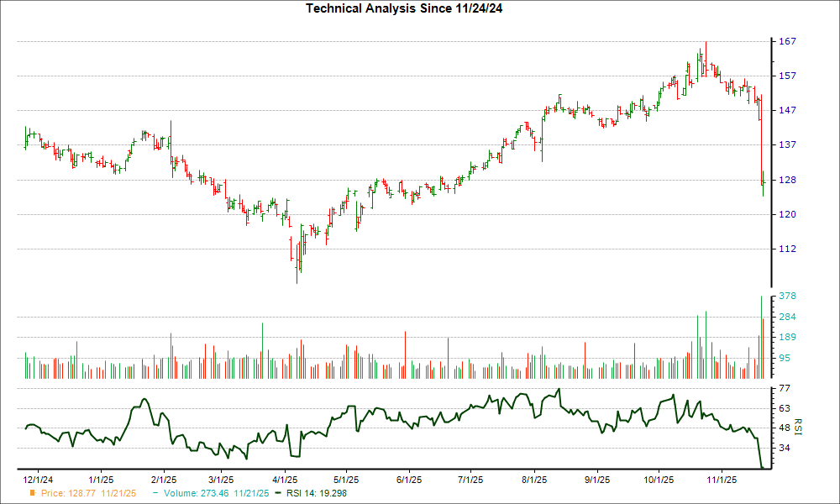The height and width of the screenshot is (504, 840).
Task: Click the 167 price axis label
Action: point(787,42)
